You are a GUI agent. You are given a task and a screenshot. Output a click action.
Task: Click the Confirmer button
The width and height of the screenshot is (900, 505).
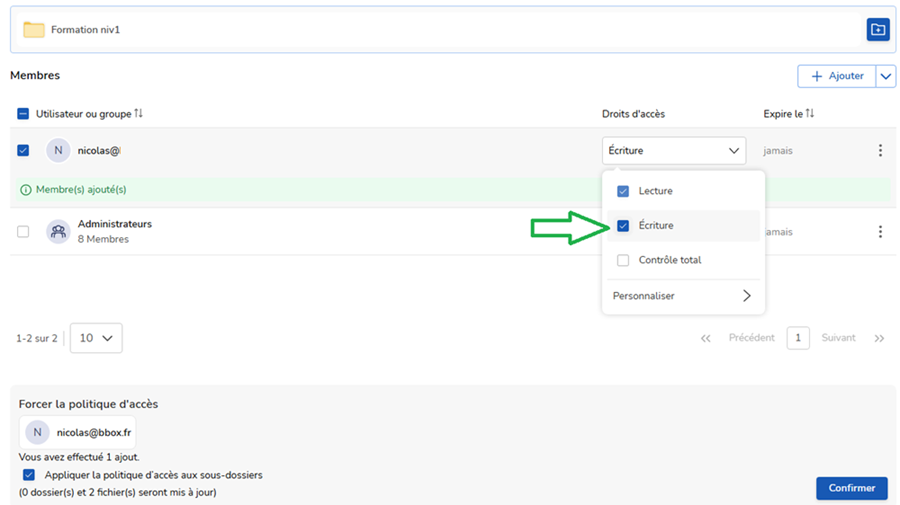click(851, 488)
